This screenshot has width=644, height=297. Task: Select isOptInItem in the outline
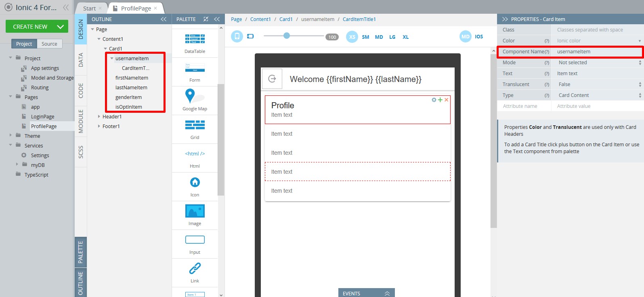coord(128,107)
